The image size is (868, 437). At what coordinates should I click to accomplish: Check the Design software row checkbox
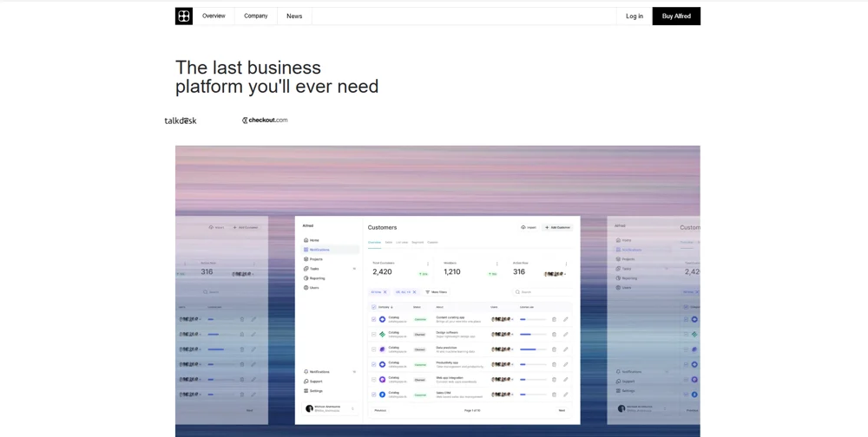tap(373, 334)
